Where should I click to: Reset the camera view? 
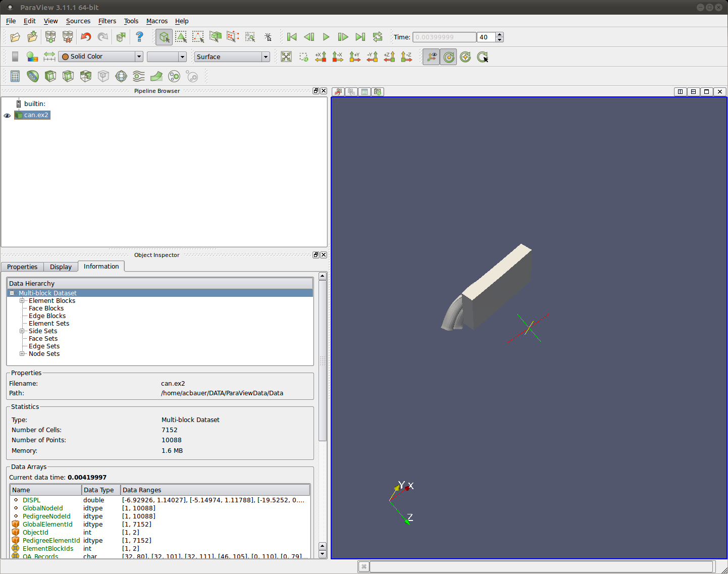click(x=286, y=57)
